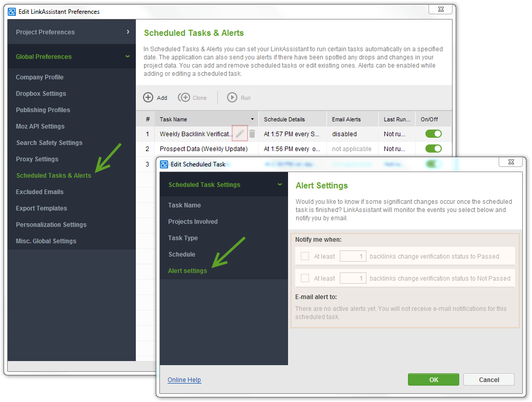This screenshot has height=402, width=532.
Task: Select Task Type step
Action: 183,238
